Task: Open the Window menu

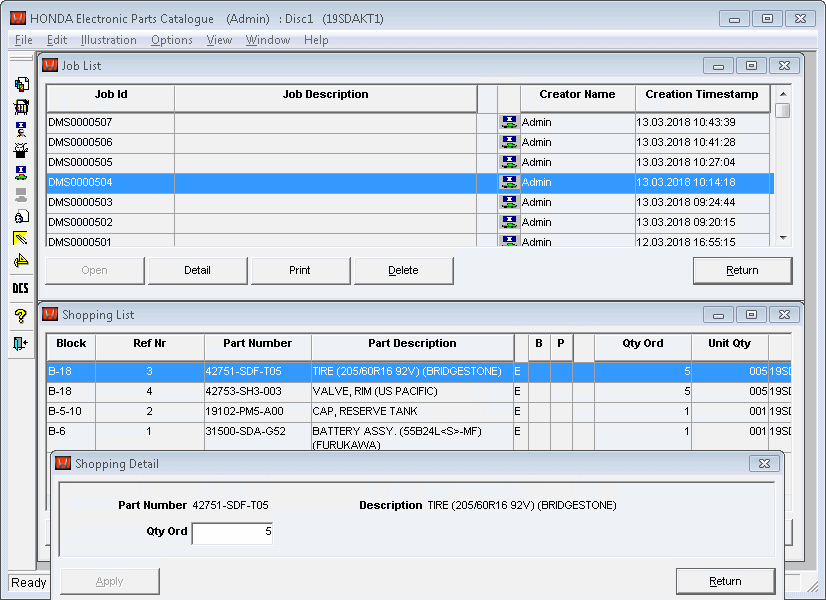Action: pyautogui.click(x=268, y=40)
